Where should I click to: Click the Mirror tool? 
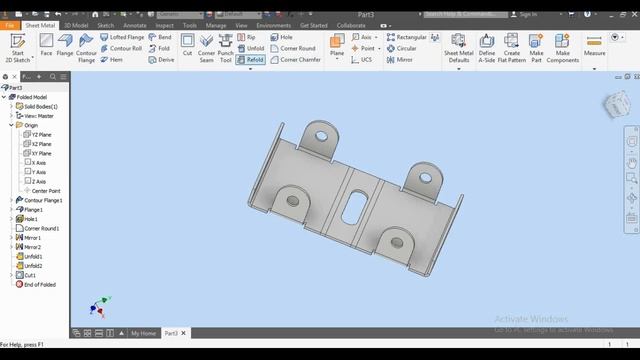(x=400, y=60)
